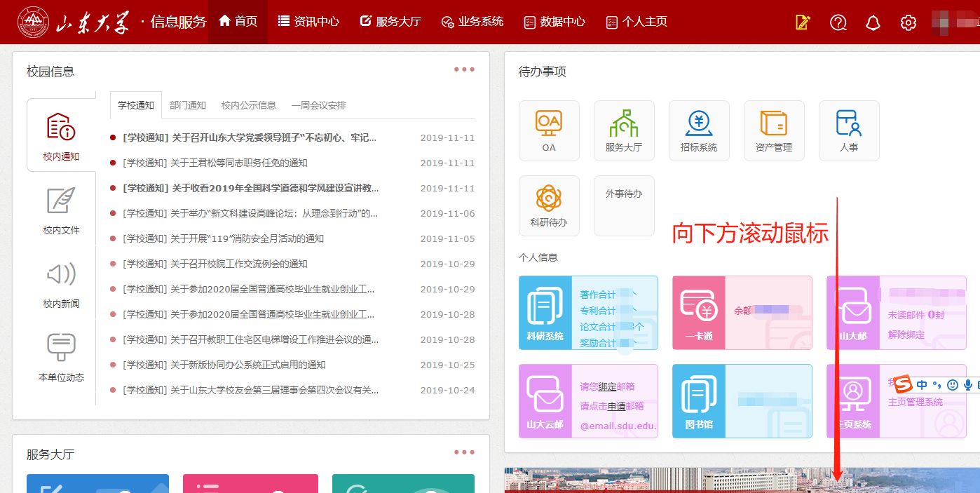Expand 校园信息 three-dot more menu

click(464, 69)
